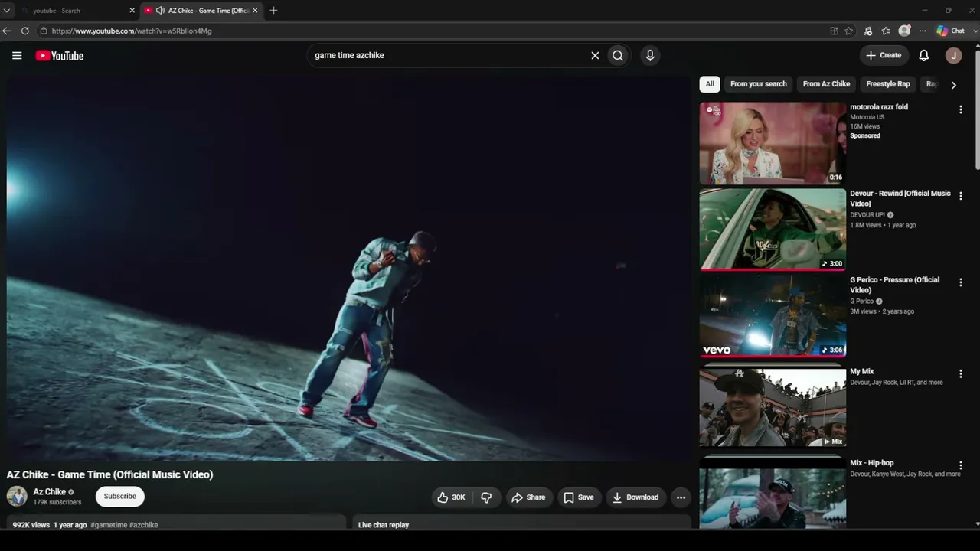
Task: Open the browser profile avatar
Action: [904, 31]
